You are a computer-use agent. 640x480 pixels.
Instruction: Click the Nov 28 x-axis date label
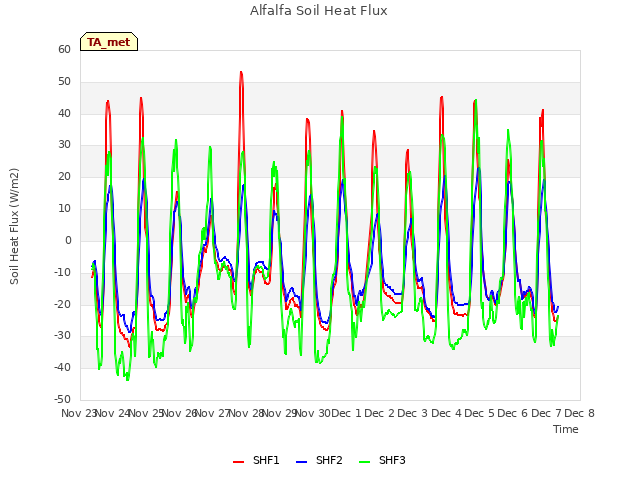pos(246,413)
